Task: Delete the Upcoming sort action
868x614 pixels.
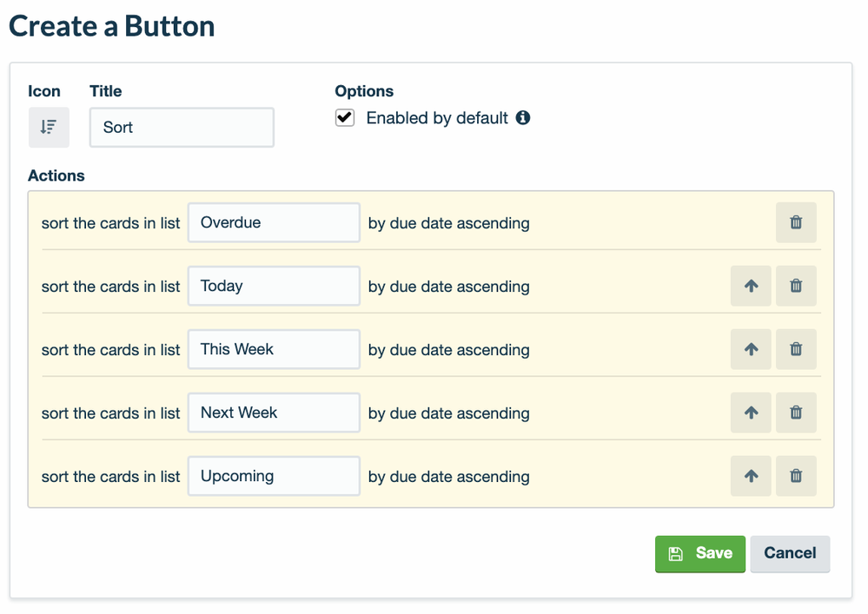Action: coord(796,476)
